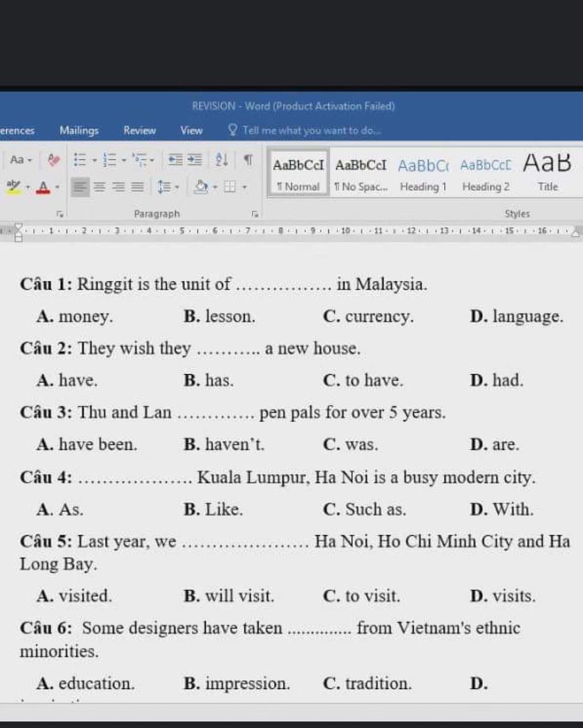The image size is (583, 728).
Task: Sort the selected text alphabetically
Action: (x=221, y=160)
